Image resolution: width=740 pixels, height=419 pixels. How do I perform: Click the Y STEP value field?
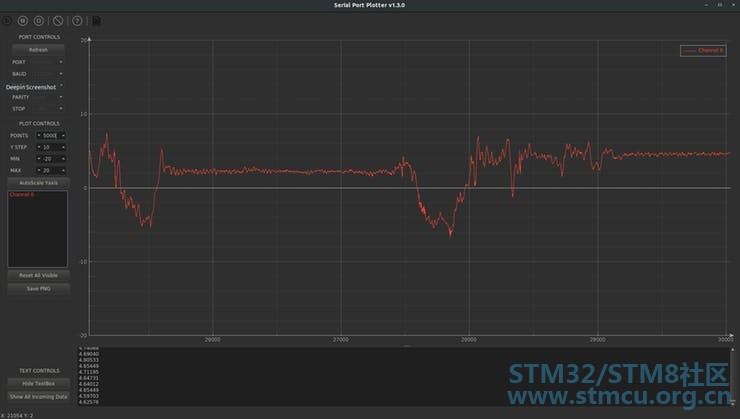pos(50,147)
